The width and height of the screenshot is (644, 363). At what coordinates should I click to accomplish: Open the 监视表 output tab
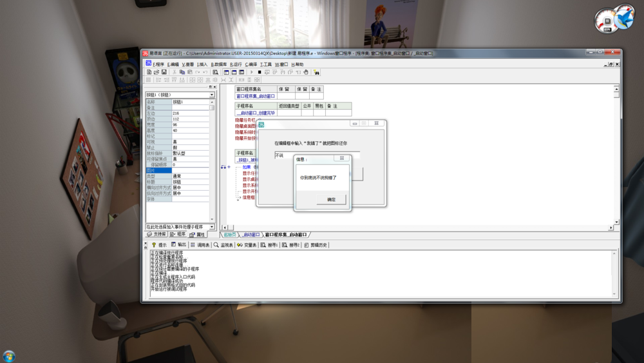223,245
